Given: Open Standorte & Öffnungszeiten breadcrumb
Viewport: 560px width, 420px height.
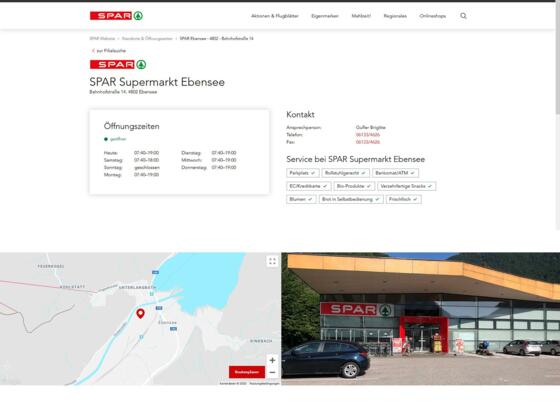Looking at the screenshot, I should [147, 39].
